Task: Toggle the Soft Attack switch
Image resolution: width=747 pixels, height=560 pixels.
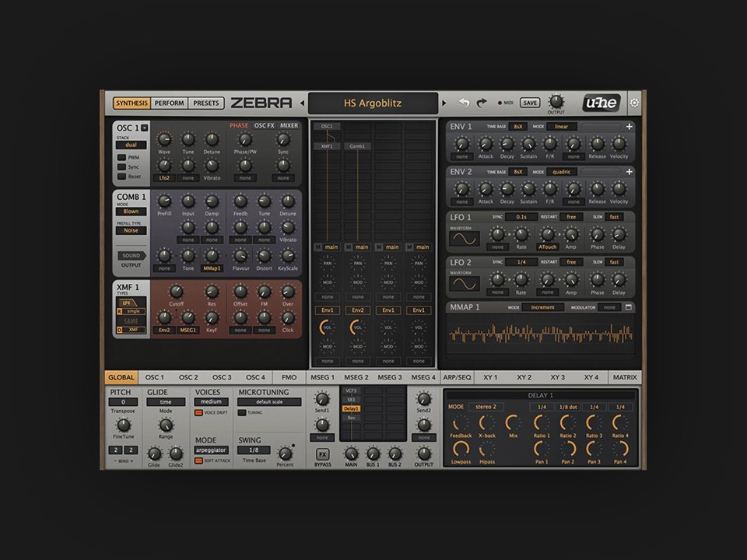Action: (x=198, y=461)
